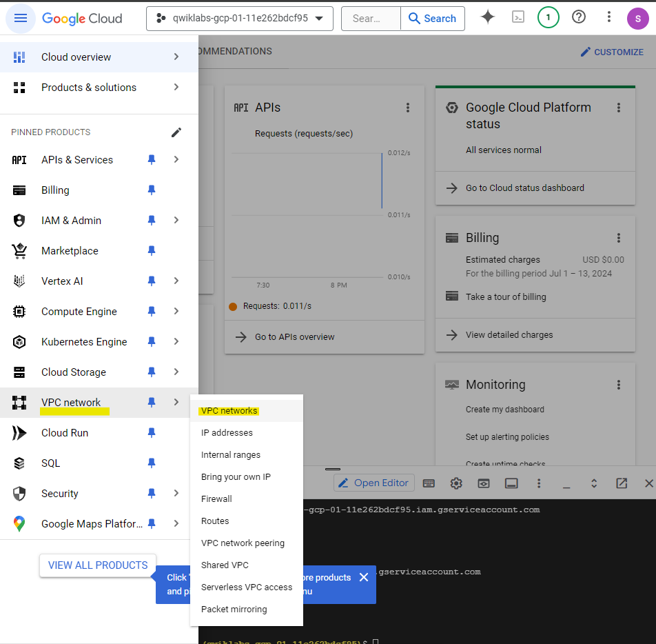
Task: Go to Cloud status dashboard link
Action: coord(525,188)
